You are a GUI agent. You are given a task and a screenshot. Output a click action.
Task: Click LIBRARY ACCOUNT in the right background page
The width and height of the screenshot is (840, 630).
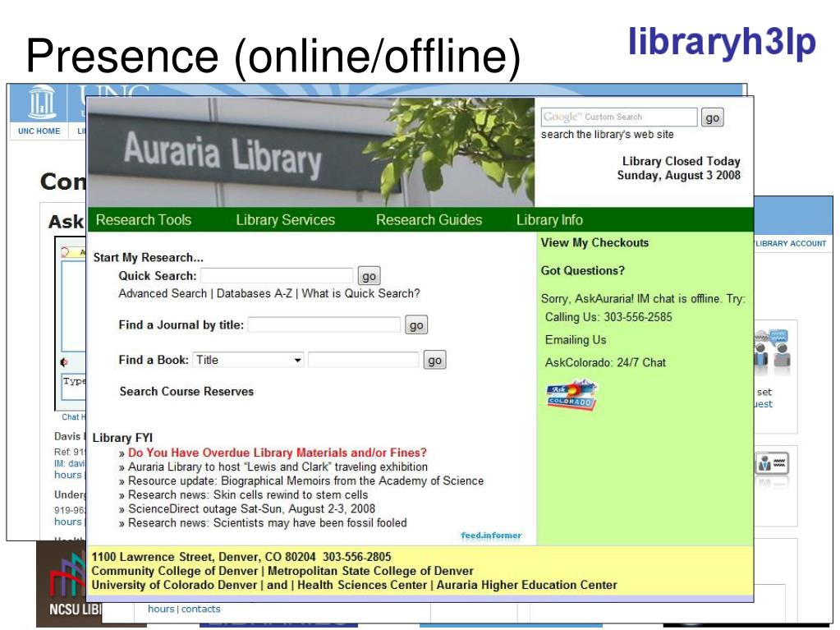791,244
